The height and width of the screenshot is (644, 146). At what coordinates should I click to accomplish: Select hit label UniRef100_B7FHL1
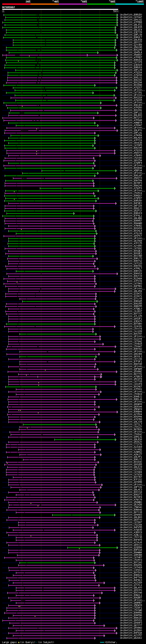pos(131,216)
